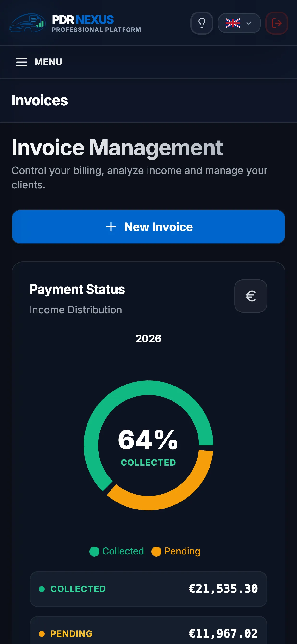This screenshot has width=297, height=644.
Task: Open the language flag dropdown
Action: pos(239,23)
